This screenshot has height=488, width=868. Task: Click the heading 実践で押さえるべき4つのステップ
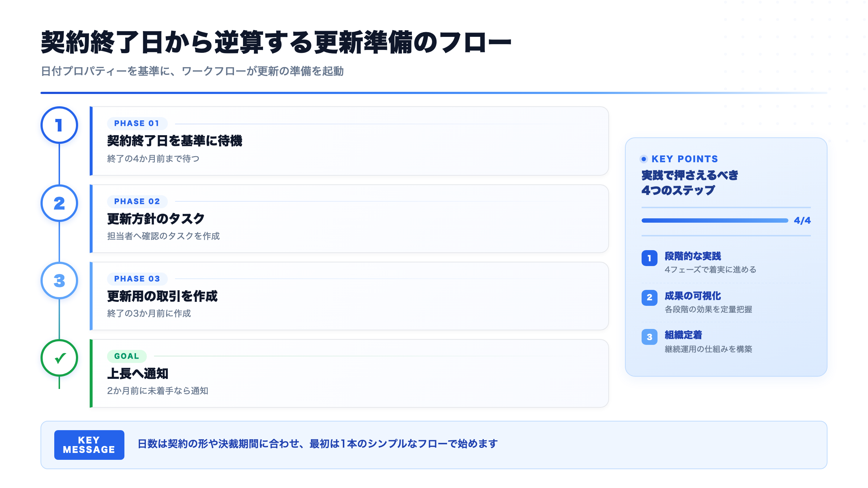click(690, 183)
